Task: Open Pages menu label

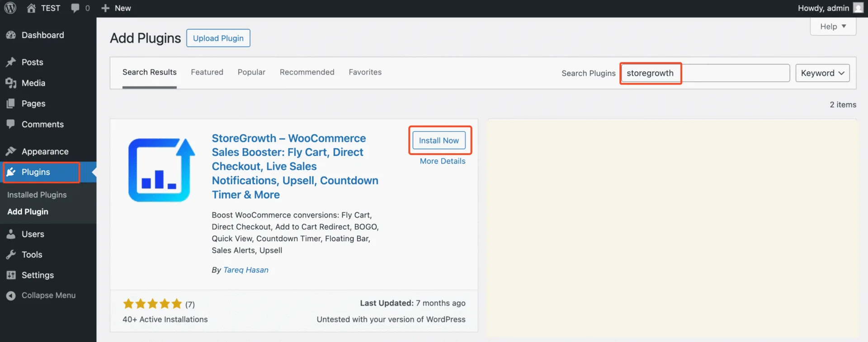Action: coord(33,103)
